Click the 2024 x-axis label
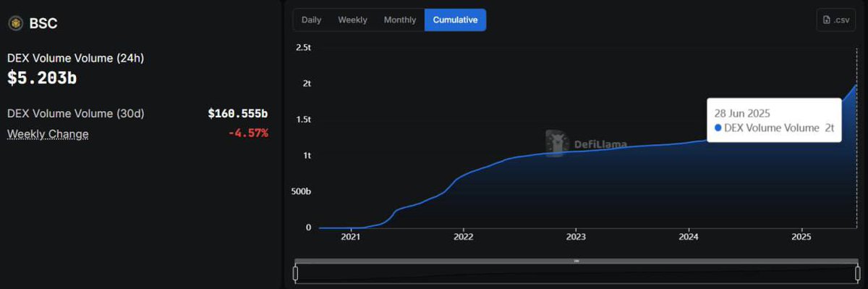Screen dimensions: 868x289 (x=689, y=236)
